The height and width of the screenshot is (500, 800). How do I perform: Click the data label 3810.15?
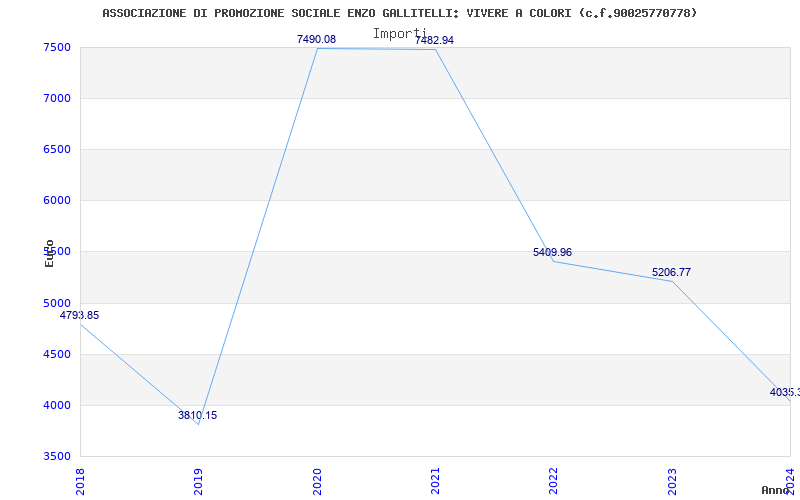pos(197,415)
